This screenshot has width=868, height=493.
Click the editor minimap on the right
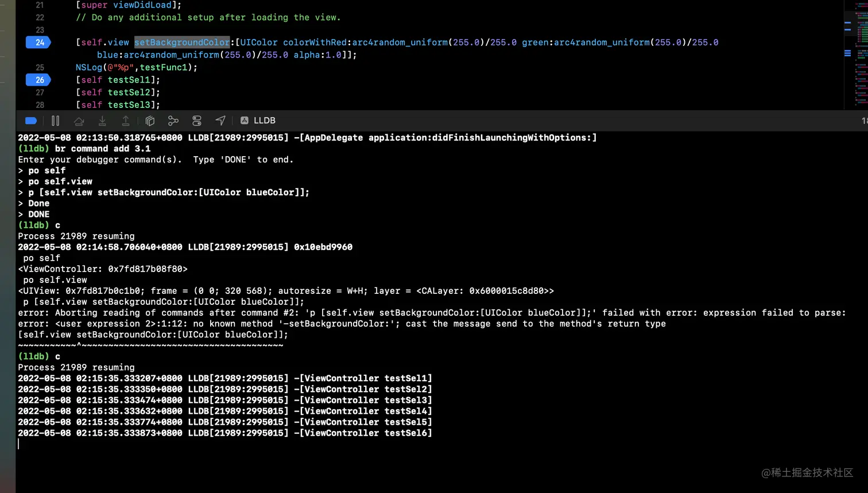pyautogui.click(x=856, y=55)
